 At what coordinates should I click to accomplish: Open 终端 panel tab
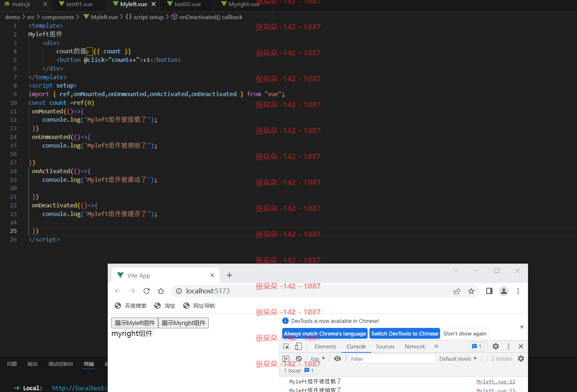pyautogui.click(x=89, y=364)
